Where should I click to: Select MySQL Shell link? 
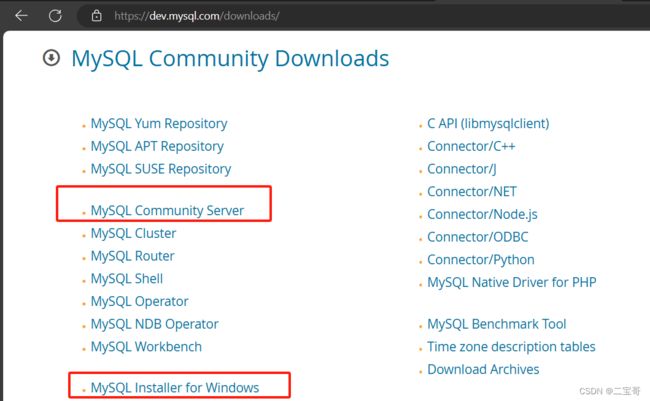tap(127, 278)
